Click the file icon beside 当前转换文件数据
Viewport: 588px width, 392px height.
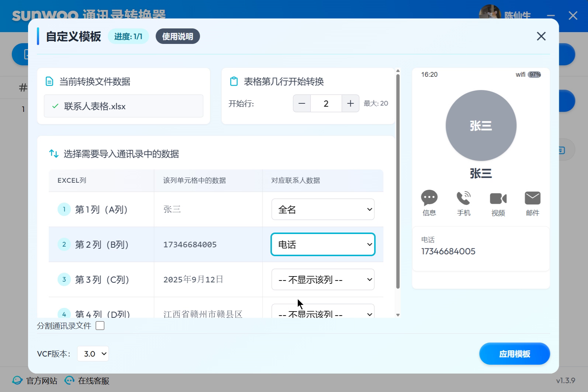pyautogui.click(x=49, y=81)
